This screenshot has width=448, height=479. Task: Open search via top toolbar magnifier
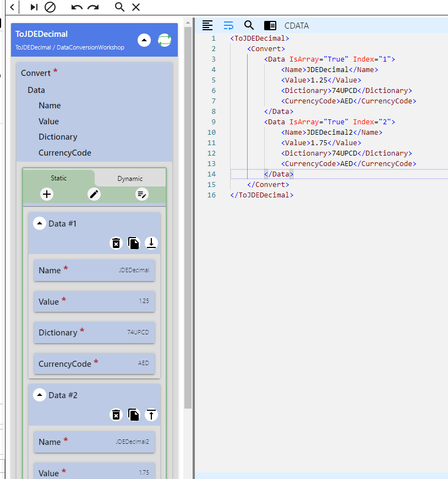coord(119,7)
